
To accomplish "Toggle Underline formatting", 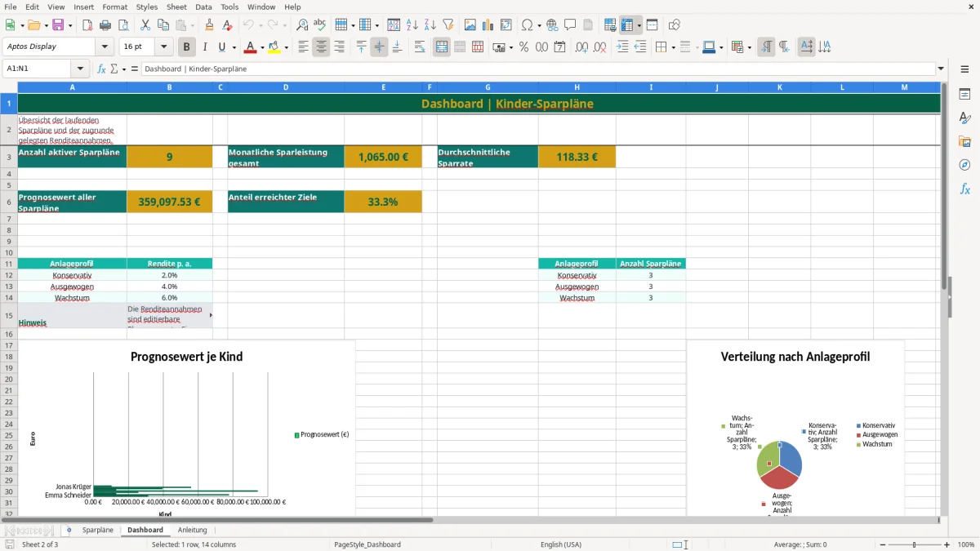I will [x=221, y=47].
